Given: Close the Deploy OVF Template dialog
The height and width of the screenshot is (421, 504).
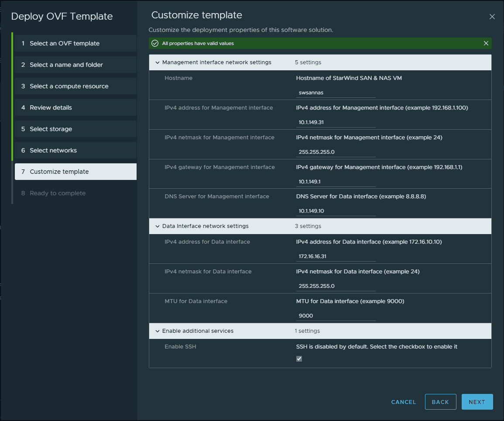Looking at the screenshot, I should (x=492, y=17).
